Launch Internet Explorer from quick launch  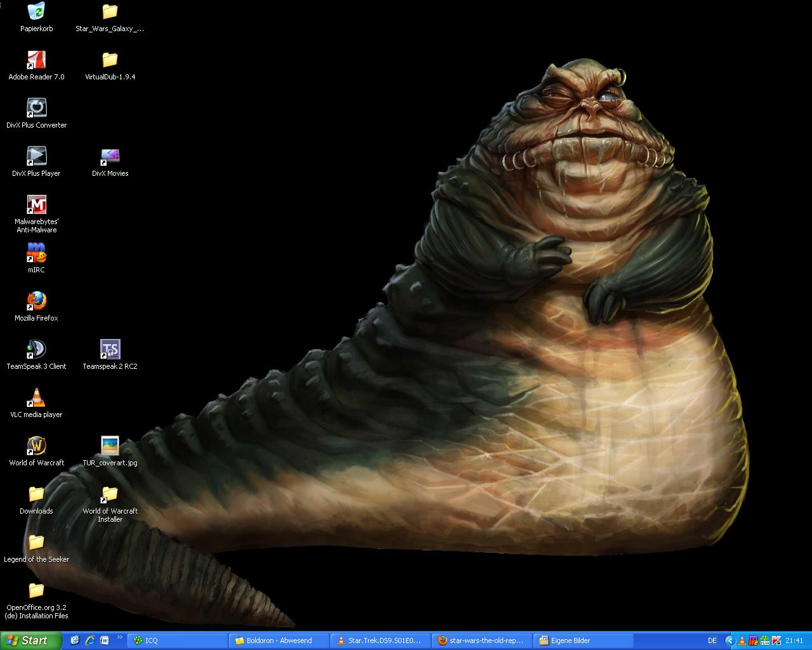(x=90, y=640)
